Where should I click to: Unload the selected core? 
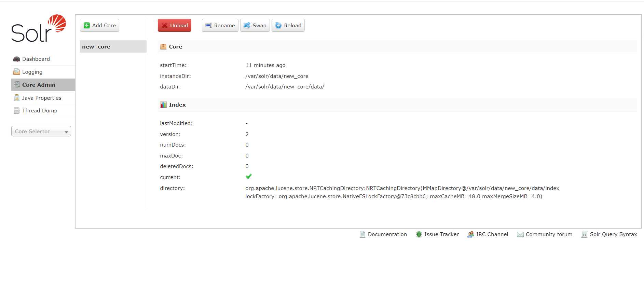(x=175, y=25)
